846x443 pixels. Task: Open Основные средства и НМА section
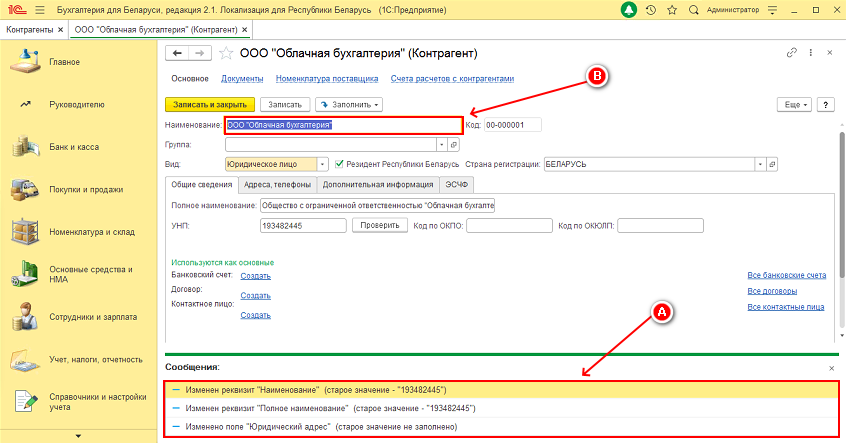point(91,274)
